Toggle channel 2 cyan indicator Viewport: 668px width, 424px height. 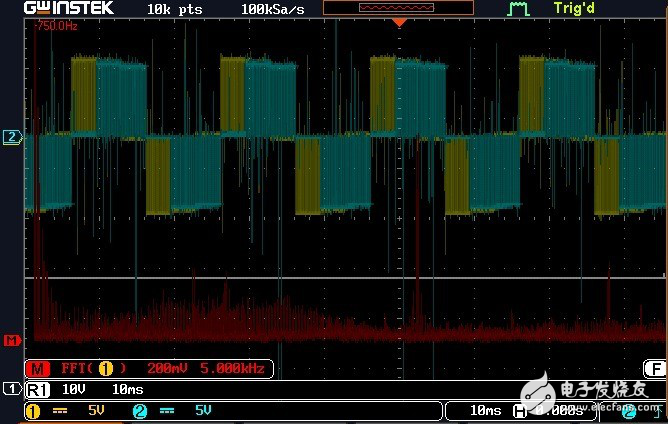coord(139,410)
